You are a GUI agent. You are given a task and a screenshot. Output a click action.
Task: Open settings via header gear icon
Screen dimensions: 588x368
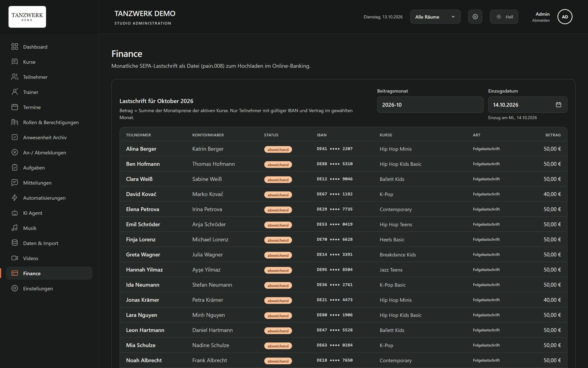click(475, 17)
